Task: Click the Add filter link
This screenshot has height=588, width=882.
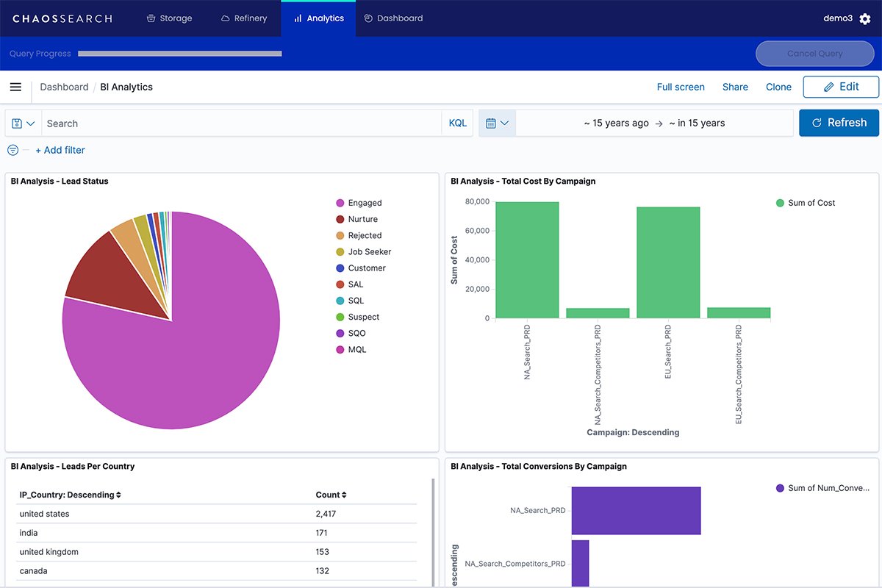Action: coord(60,150)
